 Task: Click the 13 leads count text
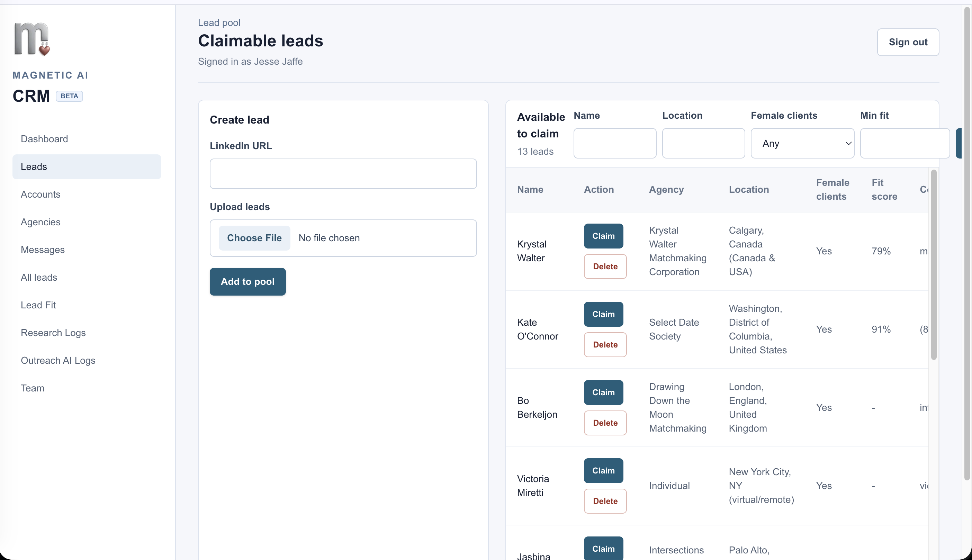535,152
